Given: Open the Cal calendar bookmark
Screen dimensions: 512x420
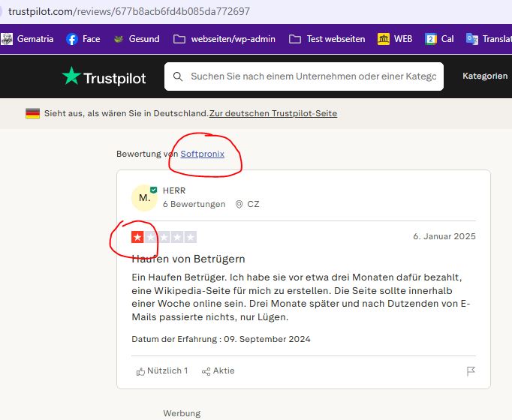Looking at the screenshot, I should tap(439, 39).
